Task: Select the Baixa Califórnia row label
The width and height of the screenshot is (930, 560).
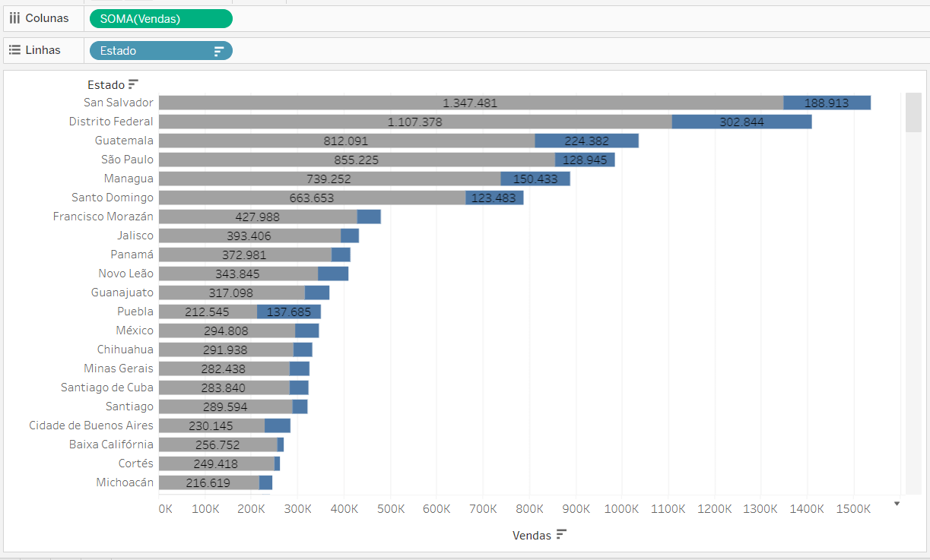Action: click(111, 445)
